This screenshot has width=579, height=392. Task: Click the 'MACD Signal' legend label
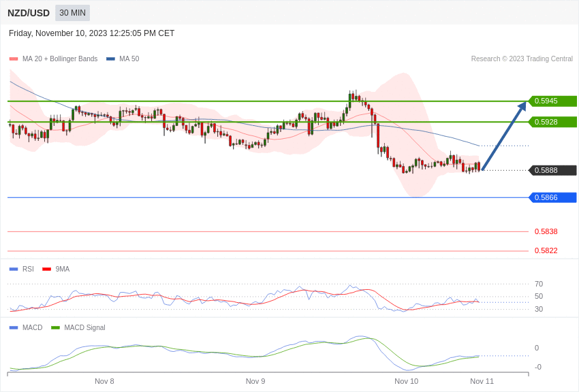point(84,327)
